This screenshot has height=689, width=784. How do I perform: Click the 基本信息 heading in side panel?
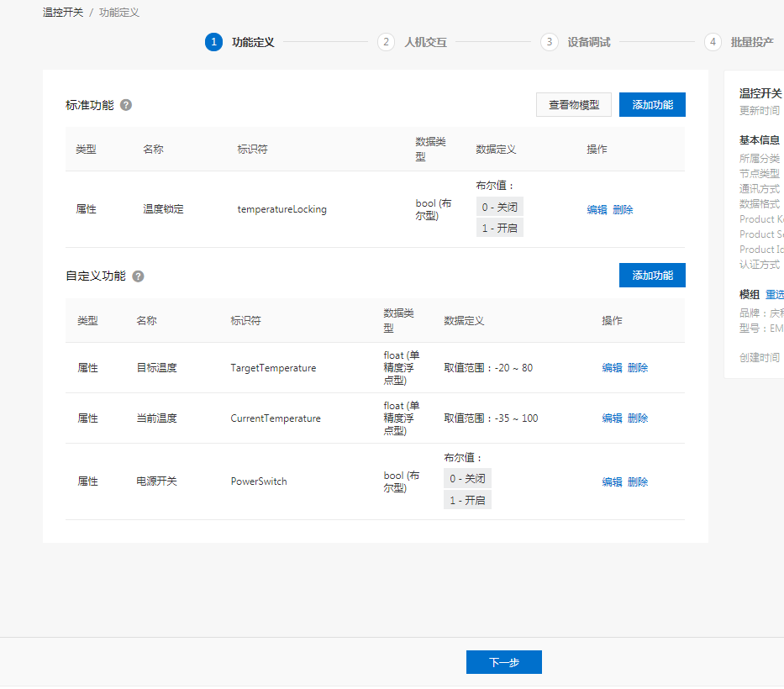click(760, 140)
